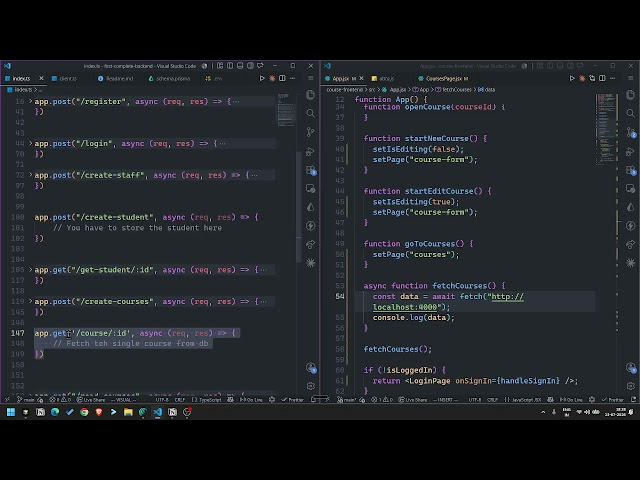Click Go Live in right window status bar
The width and height of the screenshot is (640, 480).
coord(571,400)
